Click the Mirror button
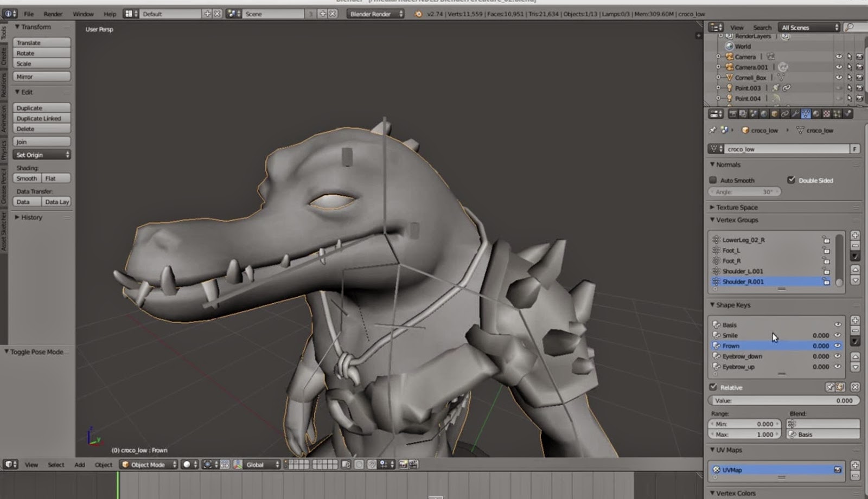Screen dimensions: 868x499 click(x=42, y=76)
